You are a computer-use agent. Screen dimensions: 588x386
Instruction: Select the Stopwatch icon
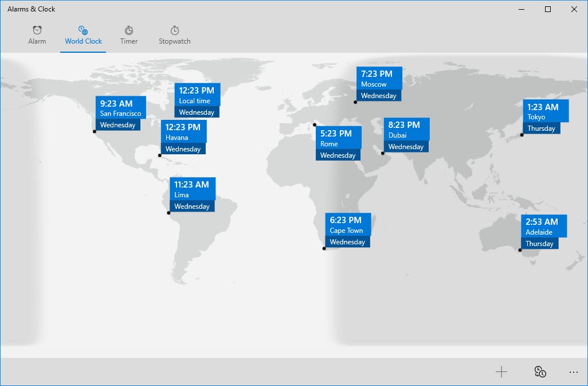tap(174, 30)
